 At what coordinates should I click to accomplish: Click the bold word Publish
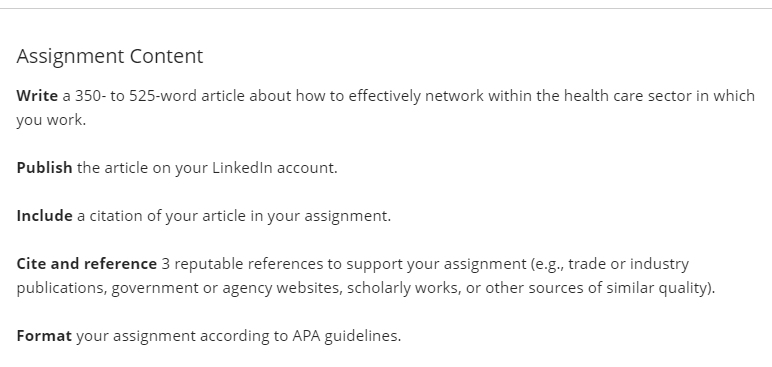click(44, 168)
